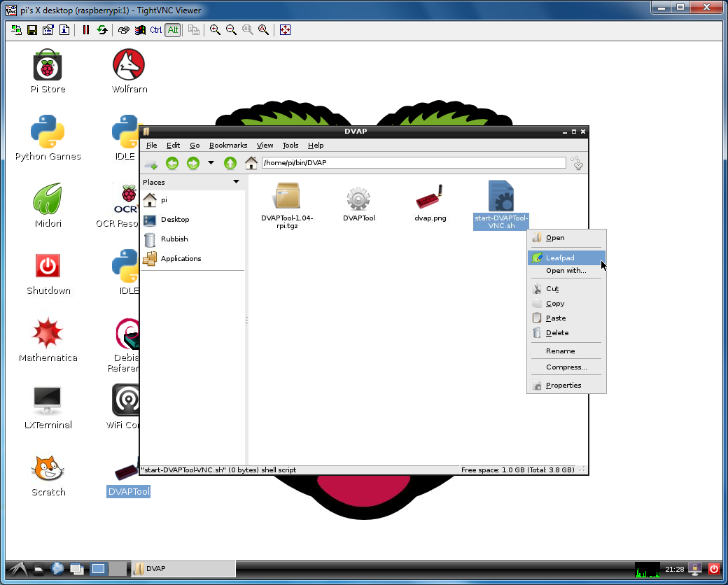Choose Open with... in context menu
Screen dimensions: 728x585
pyautogui.click(x=566, y=271)
